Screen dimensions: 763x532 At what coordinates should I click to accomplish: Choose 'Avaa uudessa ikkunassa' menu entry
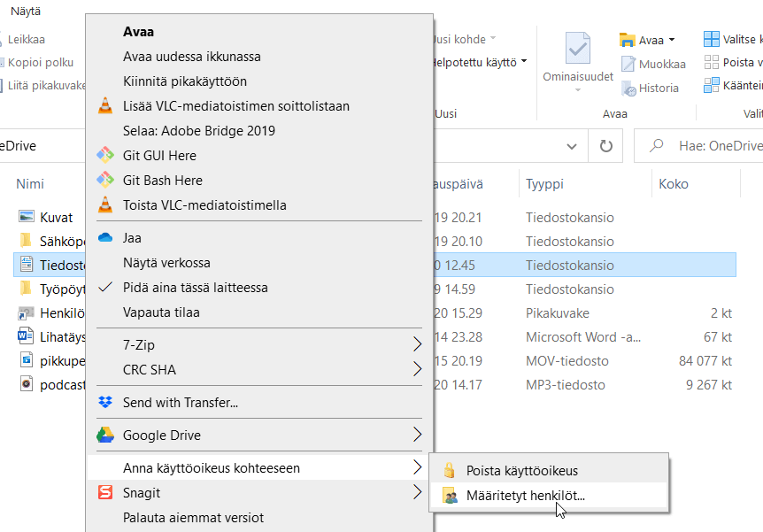191,57
